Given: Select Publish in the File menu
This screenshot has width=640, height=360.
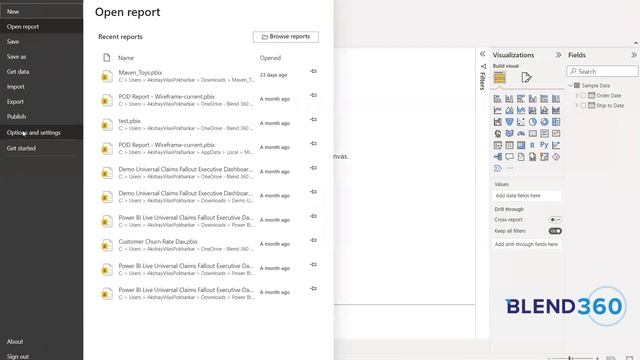Looking at the screenshot, I should 41,116.
